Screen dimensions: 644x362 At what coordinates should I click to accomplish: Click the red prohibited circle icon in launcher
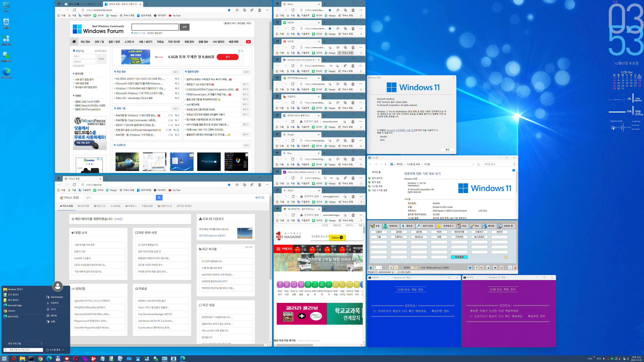point(501,268)
